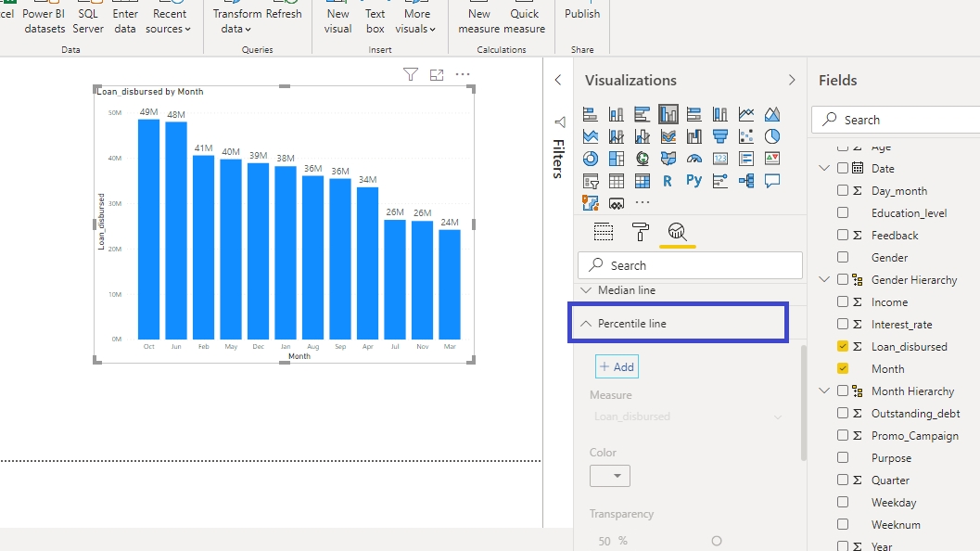This screenshot has width=980, height=551.
Task: Expand the Median line section
Action: pos(586,290)
